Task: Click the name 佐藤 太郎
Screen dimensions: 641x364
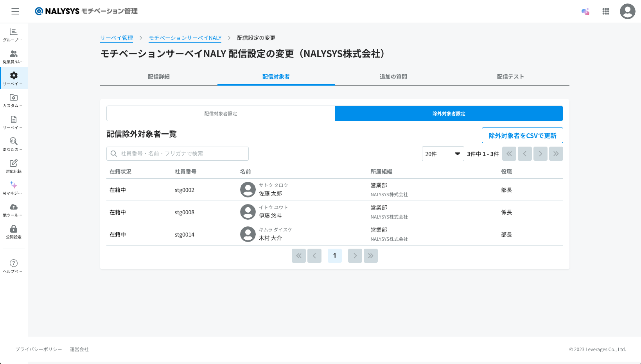Action: pyautogui.click(x=270, y=194)
